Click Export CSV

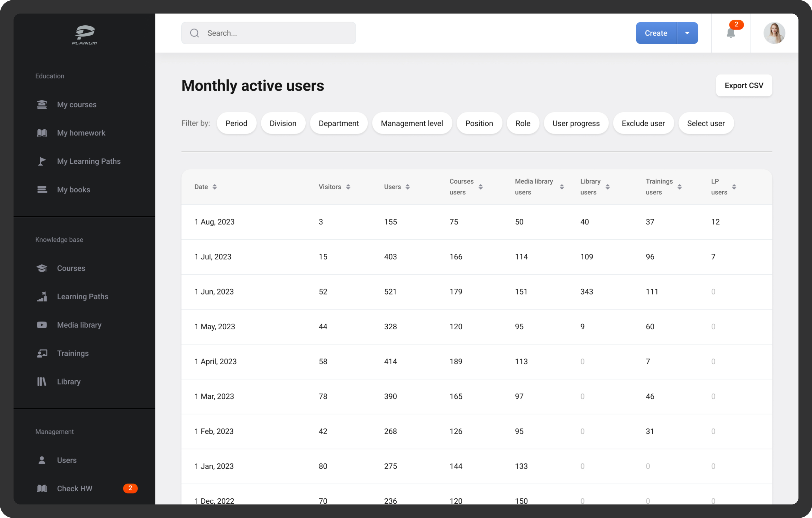(x=744, y=85)
